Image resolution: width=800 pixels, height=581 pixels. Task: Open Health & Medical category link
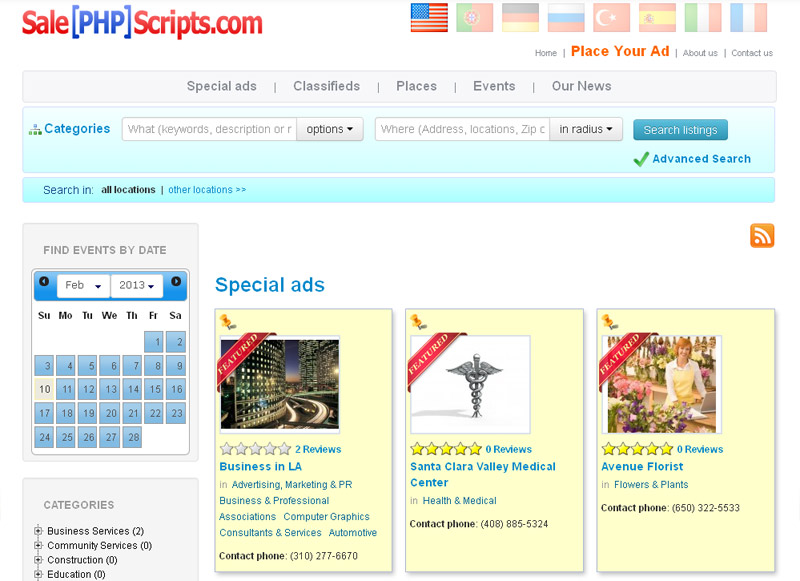click(x=459, y=501)
